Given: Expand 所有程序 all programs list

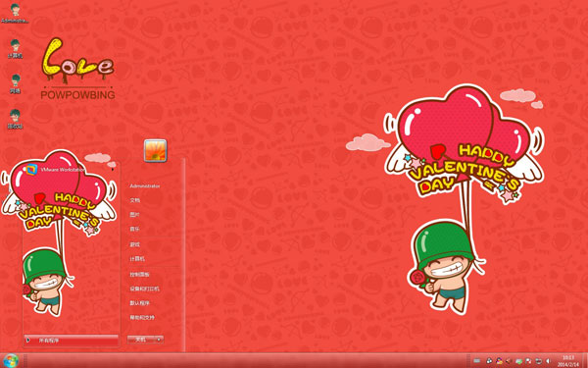Looking at the screenshot, I should point(72,341).
